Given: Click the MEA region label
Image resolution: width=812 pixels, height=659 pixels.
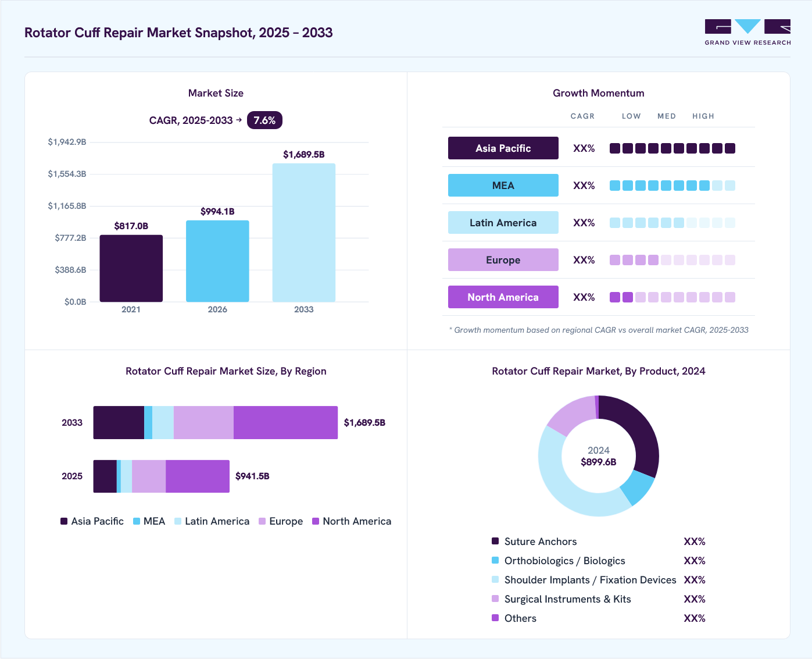Looking at the screenshot, I should coord(503,186).
